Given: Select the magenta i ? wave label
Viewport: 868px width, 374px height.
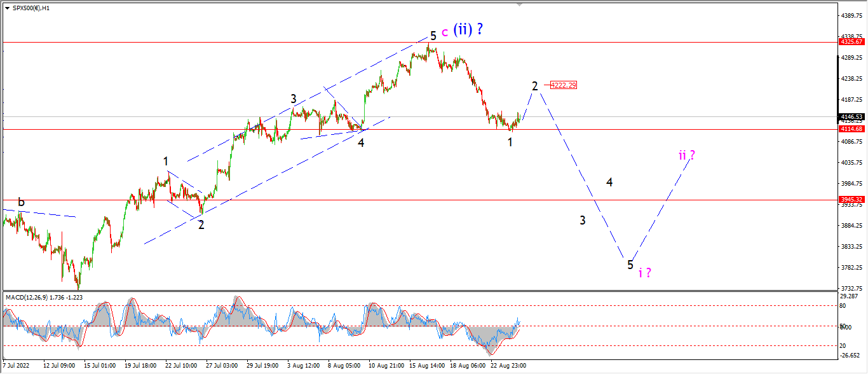Looking at the screenshot, I should pyautogui.click(x=645, y=272).
